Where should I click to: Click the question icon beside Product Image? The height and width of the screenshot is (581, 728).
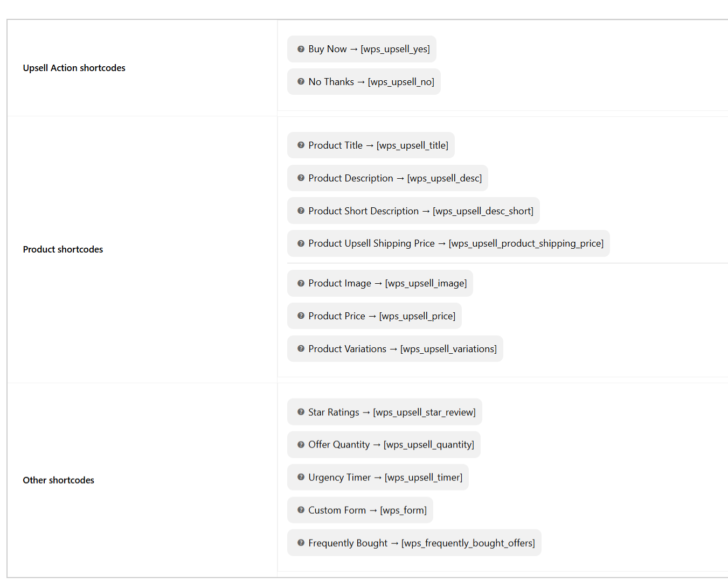pos(301,283)
